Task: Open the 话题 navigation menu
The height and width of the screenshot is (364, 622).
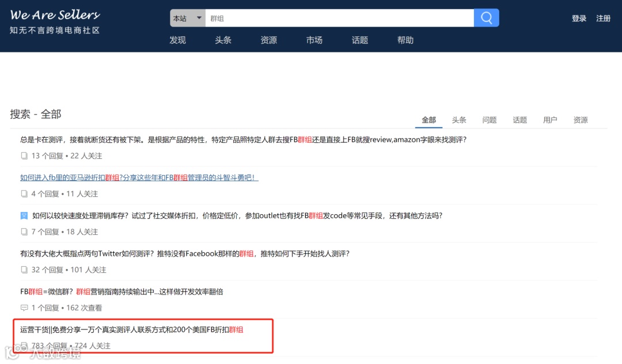Action: (360, 40)
